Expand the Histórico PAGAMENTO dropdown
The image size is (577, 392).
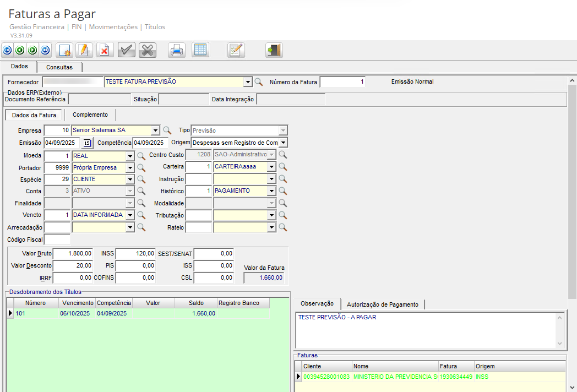point(271,191)
